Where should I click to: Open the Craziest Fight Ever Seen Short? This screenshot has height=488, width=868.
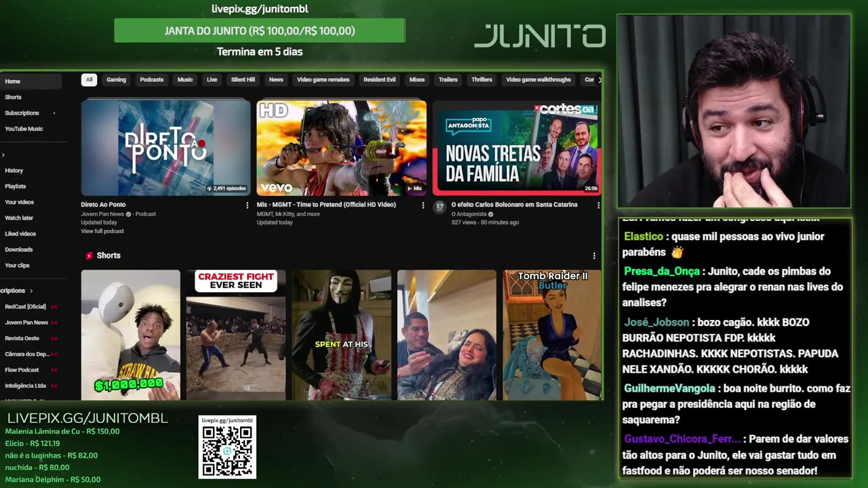(x=236, y=335)
